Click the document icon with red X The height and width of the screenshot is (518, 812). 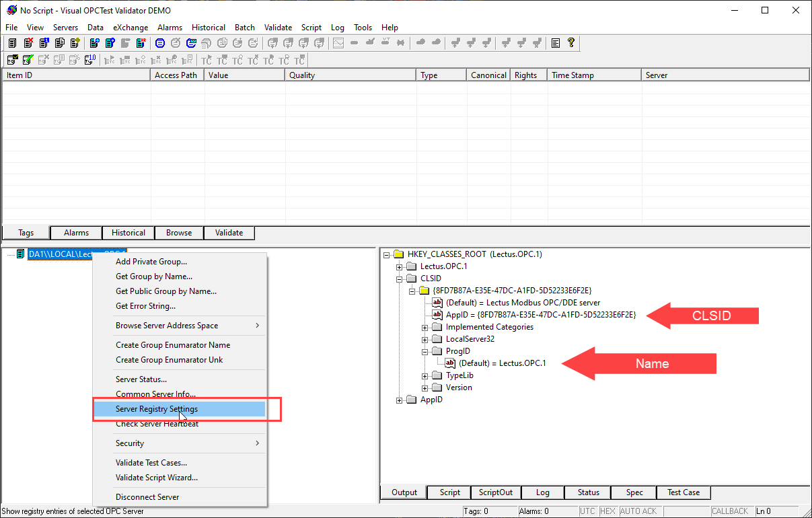coord(28,43)
